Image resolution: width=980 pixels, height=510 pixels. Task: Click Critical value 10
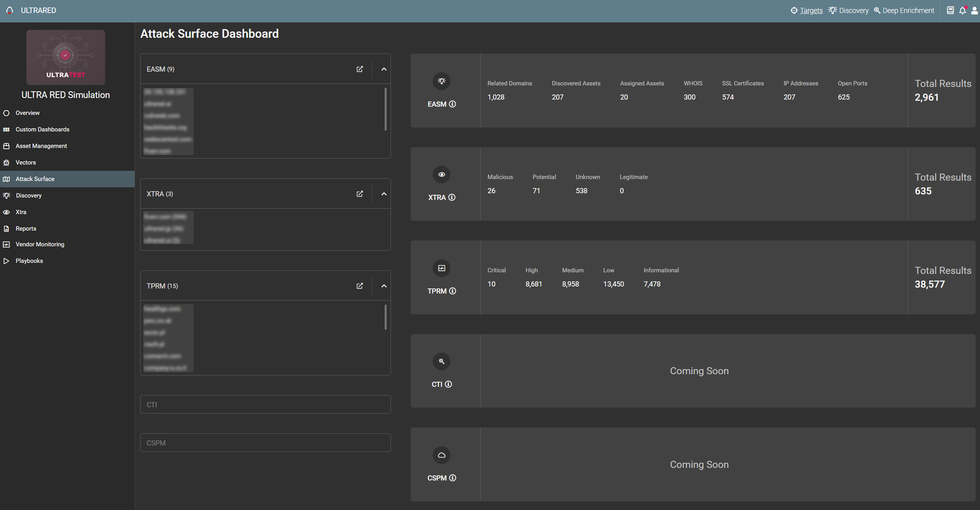(491, 284)
